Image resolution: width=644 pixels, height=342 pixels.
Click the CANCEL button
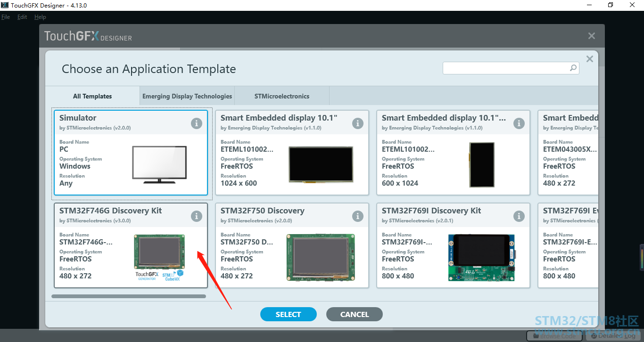355,314
